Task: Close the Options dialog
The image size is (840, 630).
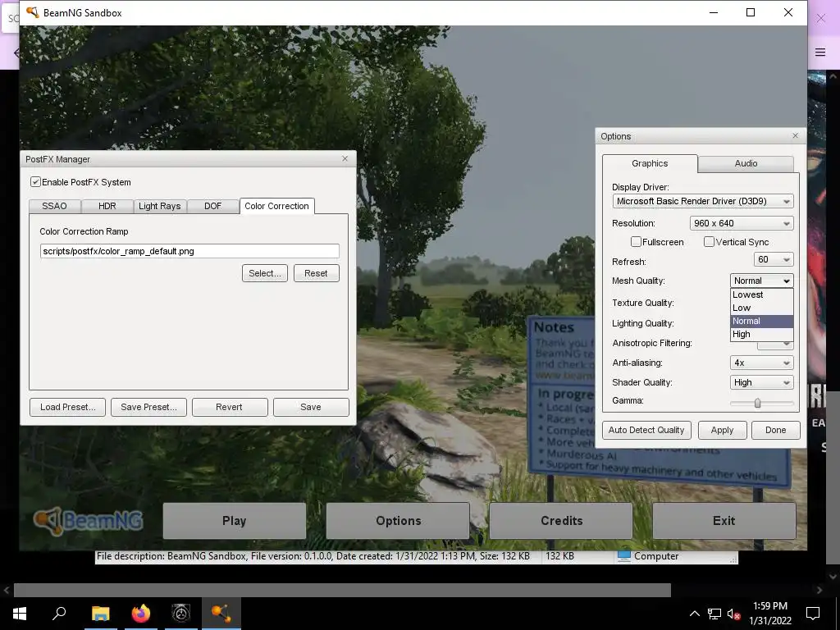Action: point(795,135)
